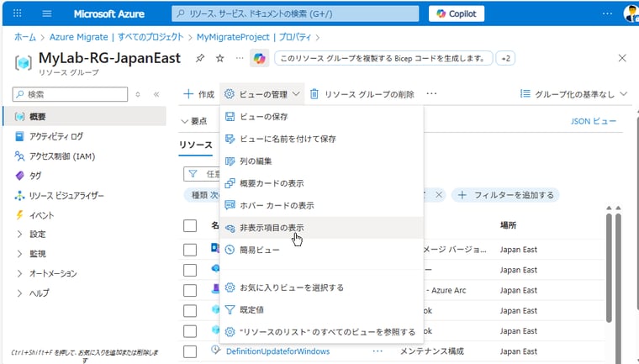Check DefinitionUpdateforWindows row checkbox
The image size is (639, 364).
click(x=190, y=351)
